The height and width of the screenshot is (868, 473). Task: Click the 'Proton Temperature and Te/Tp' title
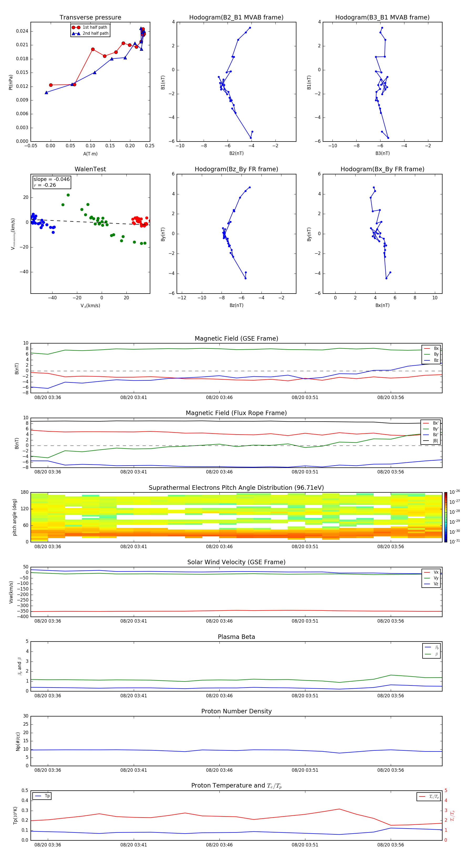tap(236, 786)
